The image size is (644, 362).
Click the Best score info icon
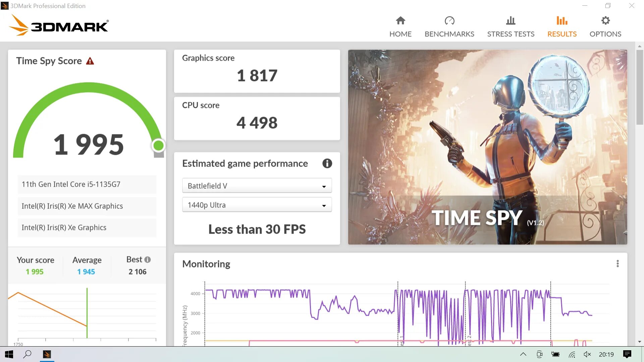click(148, 259)
